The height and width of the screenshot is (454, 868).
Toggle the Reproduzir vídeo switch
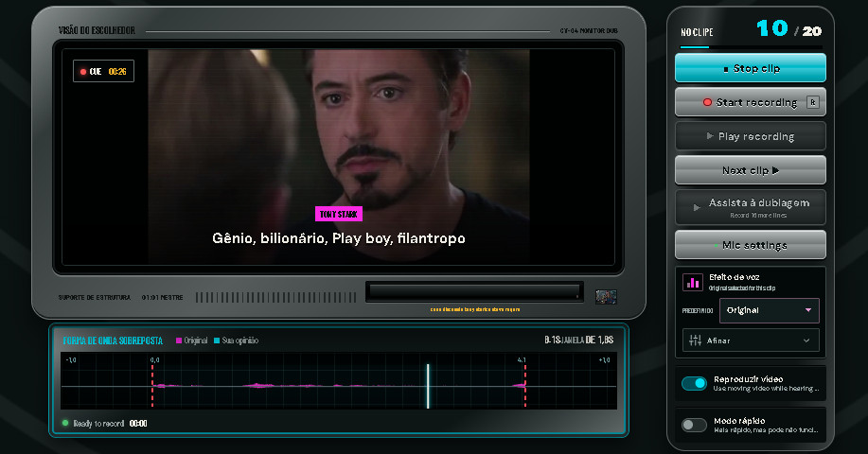[694, 383]
